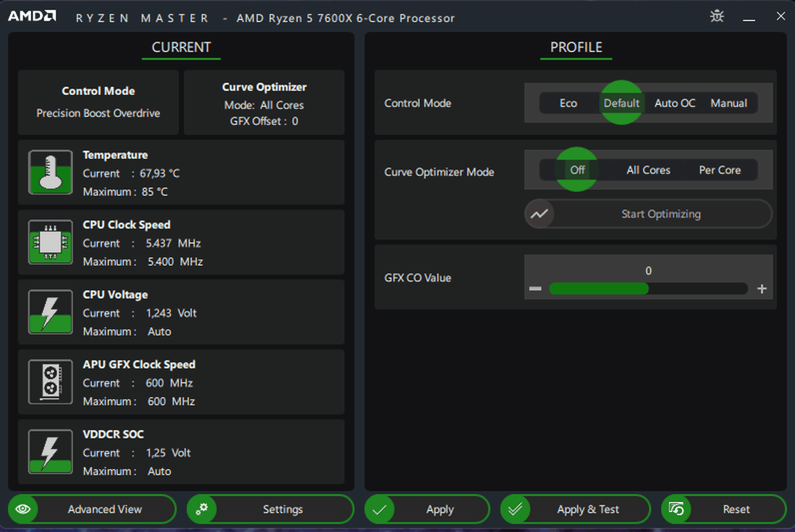Click the CPU Clock Speed chip icon
Image resolution: width=795 pixels, height=532 pixels.
[x=50, y=242]
